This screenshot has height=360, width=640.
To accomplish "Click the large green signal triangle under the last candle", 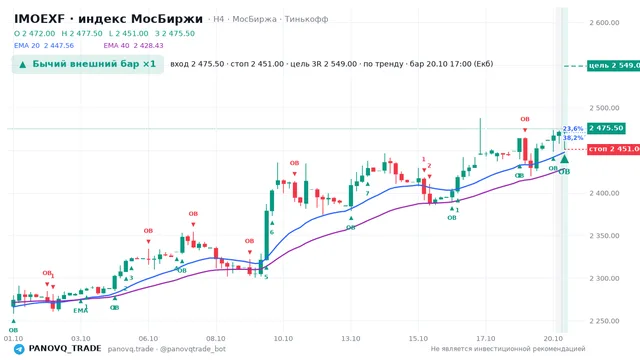I will click(564, 158).
